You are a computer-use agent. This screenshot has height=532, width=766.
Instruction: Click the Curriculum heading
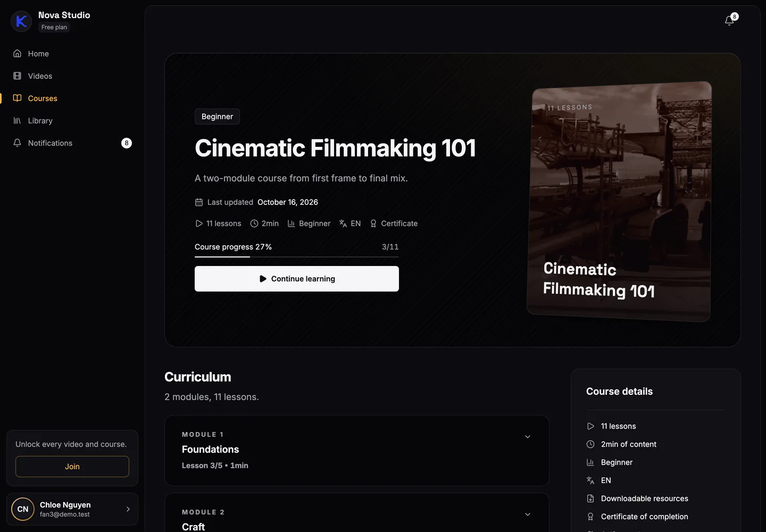point(198,377)
